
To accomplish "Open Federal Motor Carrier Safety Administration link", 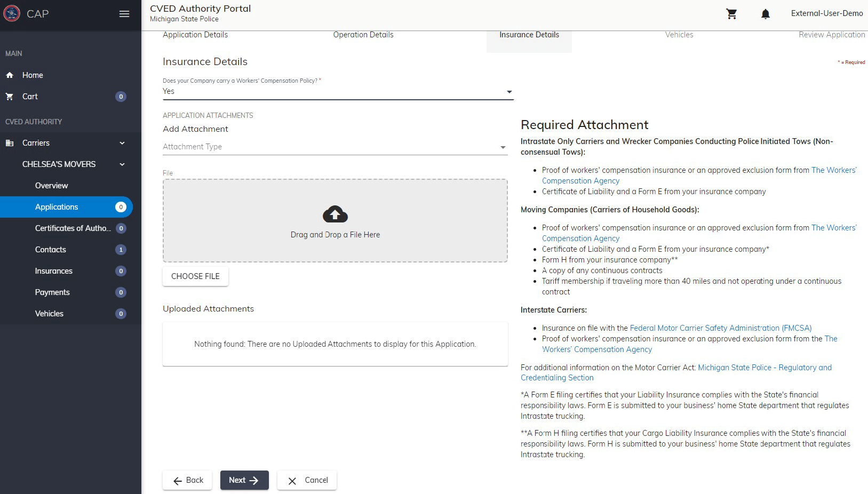I will pyautogui.click(x=721, y=328).
